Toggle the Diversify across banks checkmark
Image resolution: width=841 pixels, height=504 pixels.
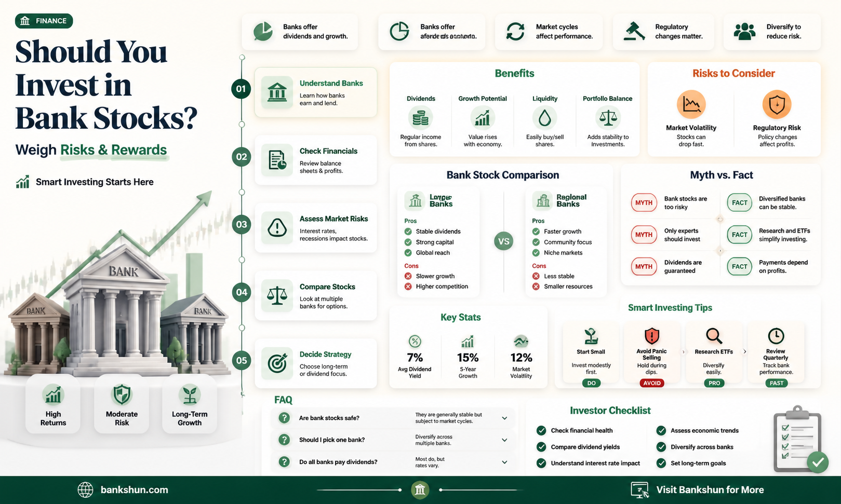tap(661, 447)
